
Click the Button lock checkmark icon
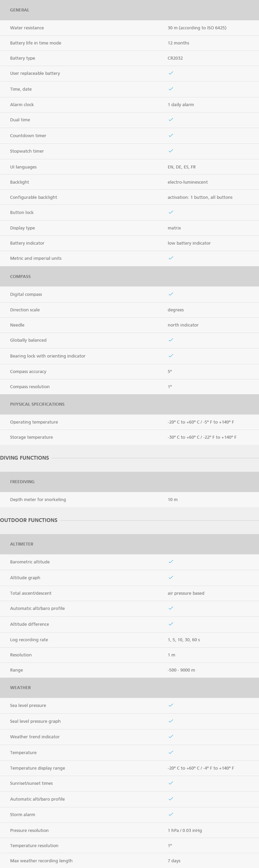pyautogui.click(x=171, y=212)
